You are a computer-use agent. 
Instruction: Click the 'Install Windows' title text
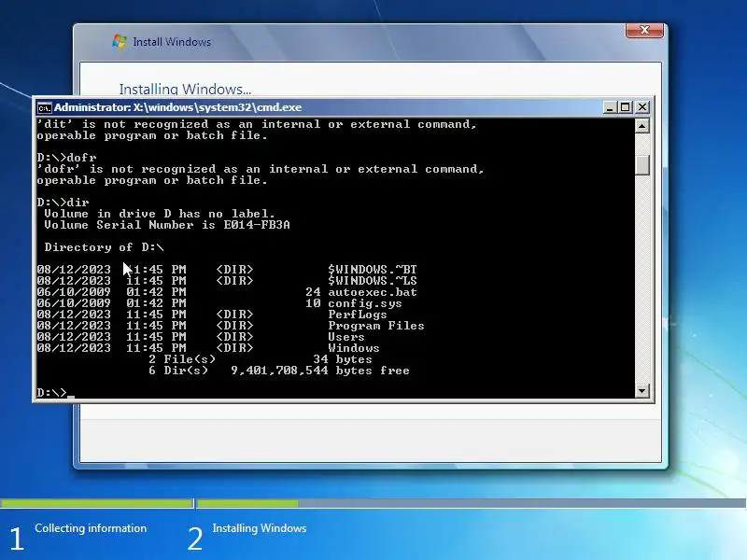point(172,42)
